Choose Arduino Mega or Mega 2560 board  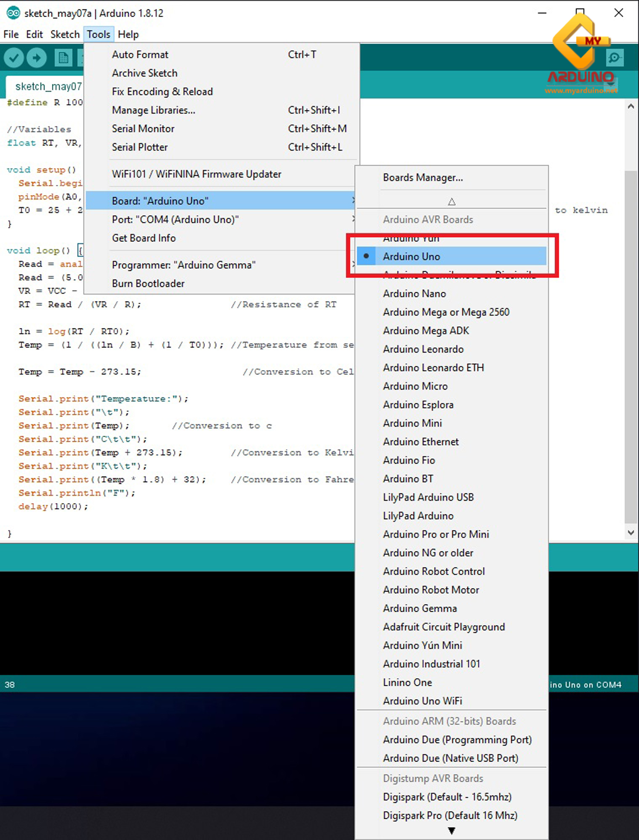(446, 312)
